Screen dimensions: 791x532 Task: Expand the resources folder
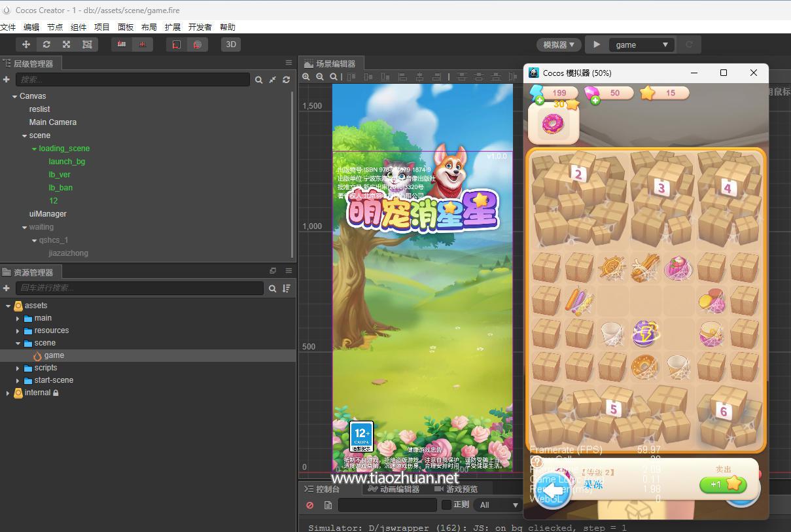pyautogui.click(x=18, y=330)
